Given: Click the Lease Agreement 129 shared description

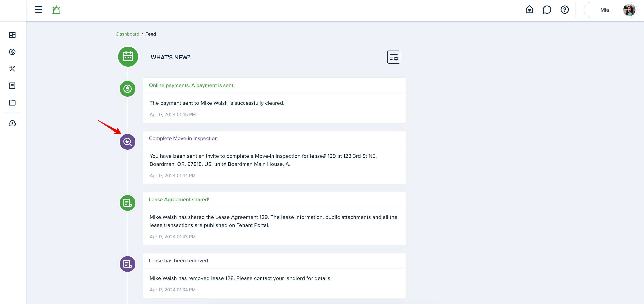Looking at the screenshot, I should (x=273, y=221).
